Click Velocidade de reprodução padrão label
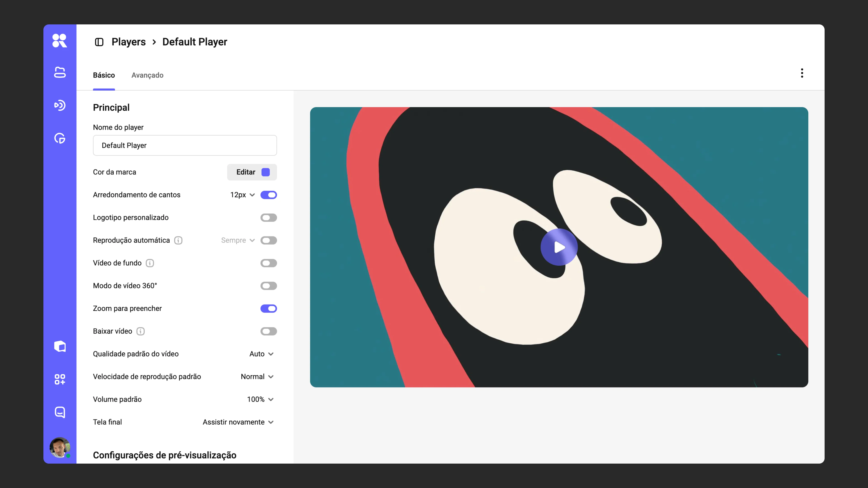Image resolution: width=868 pixels, height=488 pixels. pos(147,377)
